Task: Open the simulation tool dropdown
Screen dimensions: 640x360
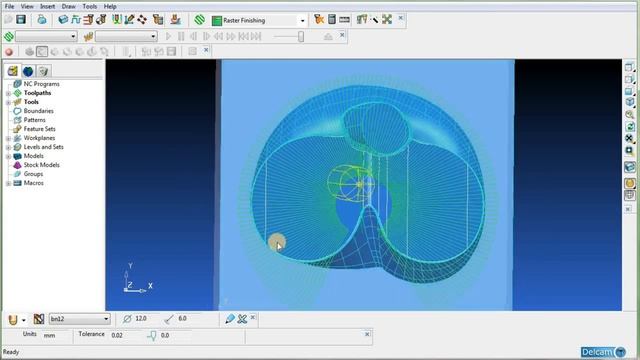Action: coord(153,37)
